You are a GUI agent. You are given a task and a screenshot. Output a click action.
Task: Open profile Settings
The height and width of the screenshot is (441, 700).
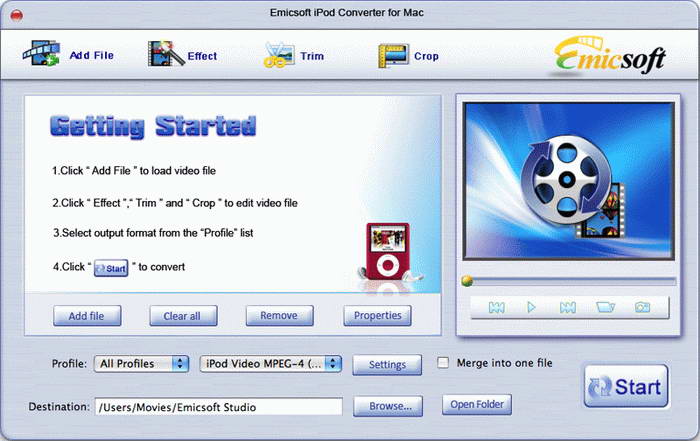click(x=387, y=365)
